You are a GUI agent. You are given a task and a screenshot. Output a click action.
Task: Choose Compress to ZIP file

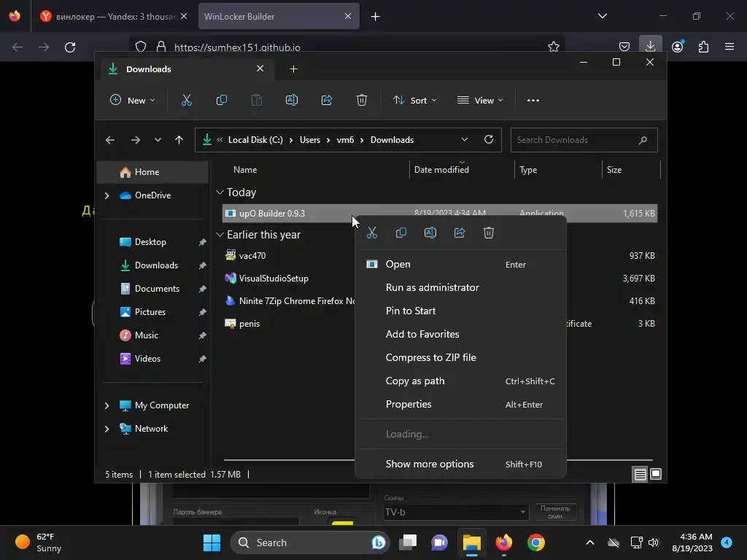point(461,357)
